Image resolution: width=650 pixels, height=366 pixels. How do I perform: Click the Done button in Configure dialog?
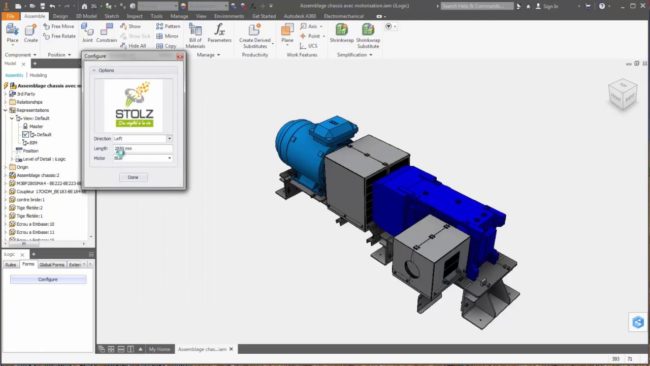pyautogui.click(x=133, y=177)
